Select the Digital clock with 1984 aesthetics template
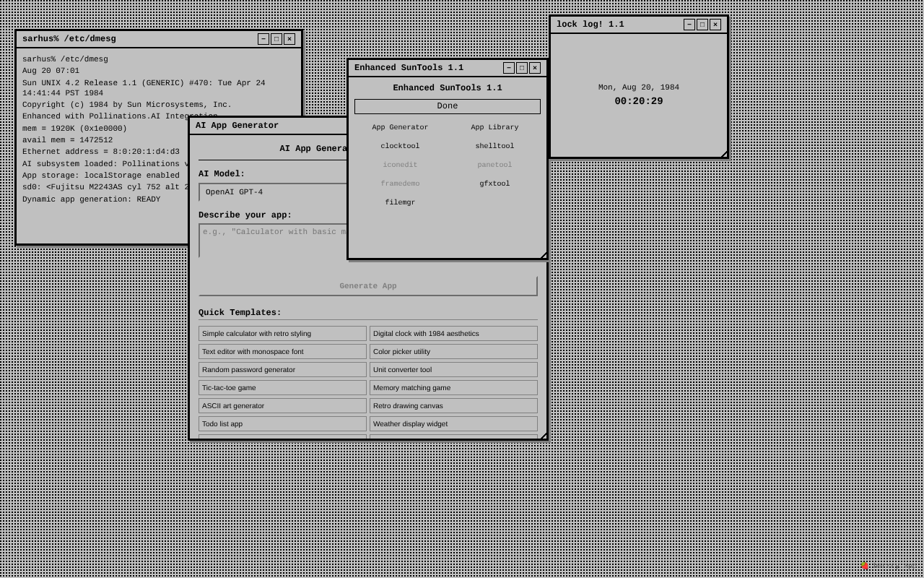The height and width of the screenshot is (578, 924). 453,333
